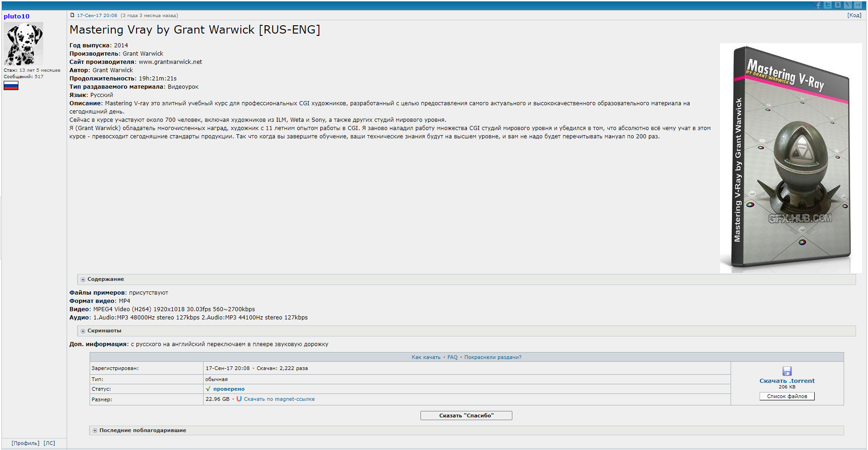
Task: Click the magnet icon beside the magnet link
Action: [239, 399]
